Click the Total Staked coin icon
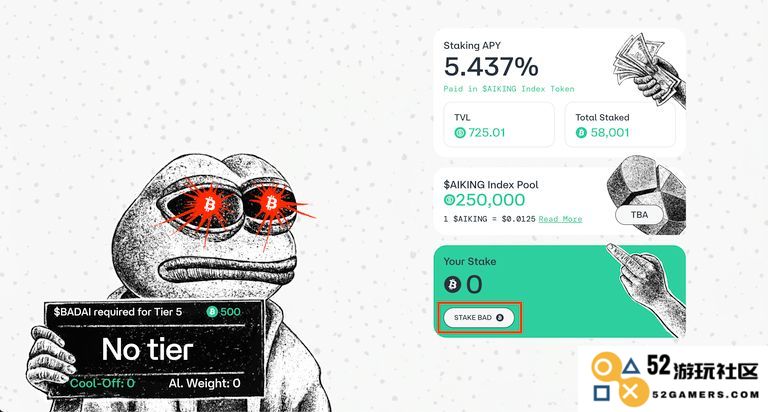Screen dimensions: 768x412 [x=581, y=132]
